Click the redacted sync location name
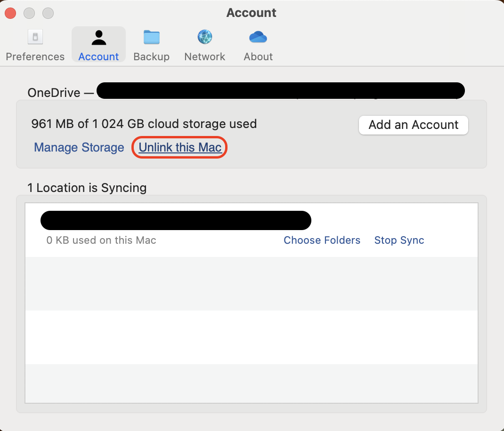 (176, 220)
